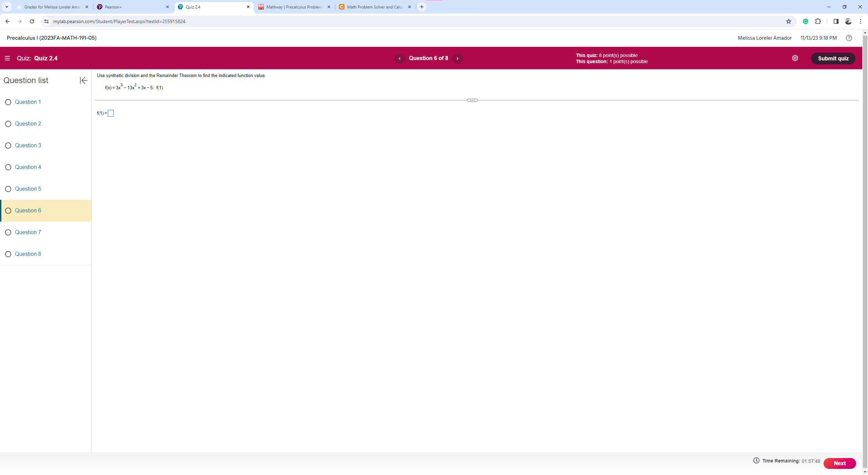Select the Question 4 radio circle
Viewport: 868px width, 475px height.
[x=8, y=167]
